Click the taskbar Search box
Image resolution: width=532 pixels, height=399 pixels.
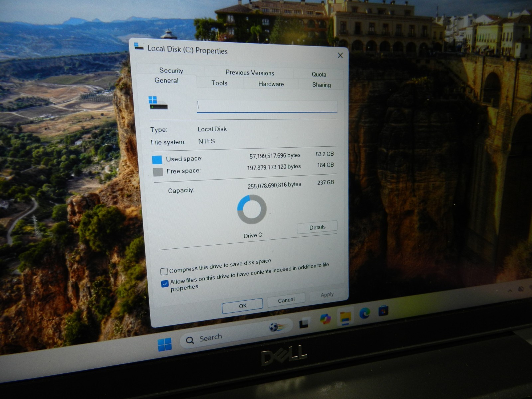[x=236, y=333]
